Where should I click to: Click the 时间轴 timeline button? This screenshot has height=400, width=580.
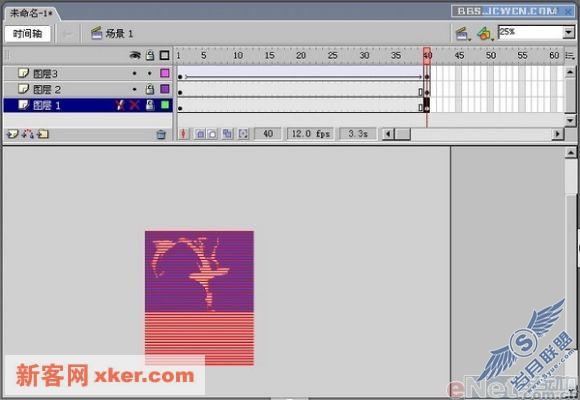[x=27, y=34]
